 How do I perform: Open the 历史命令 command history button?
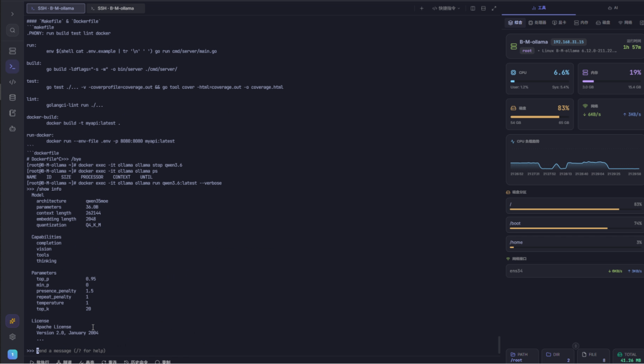[x=135, y=362]
